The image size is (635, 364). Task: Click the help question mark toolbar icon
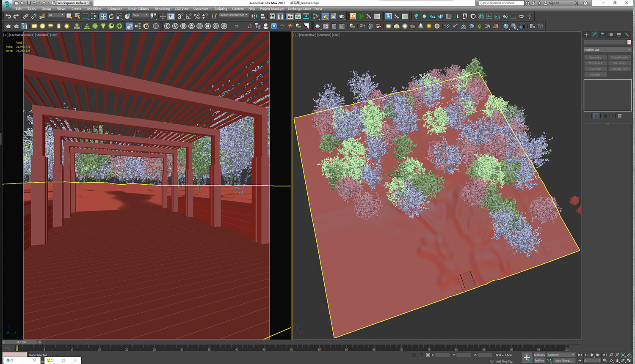coord(540,26)
